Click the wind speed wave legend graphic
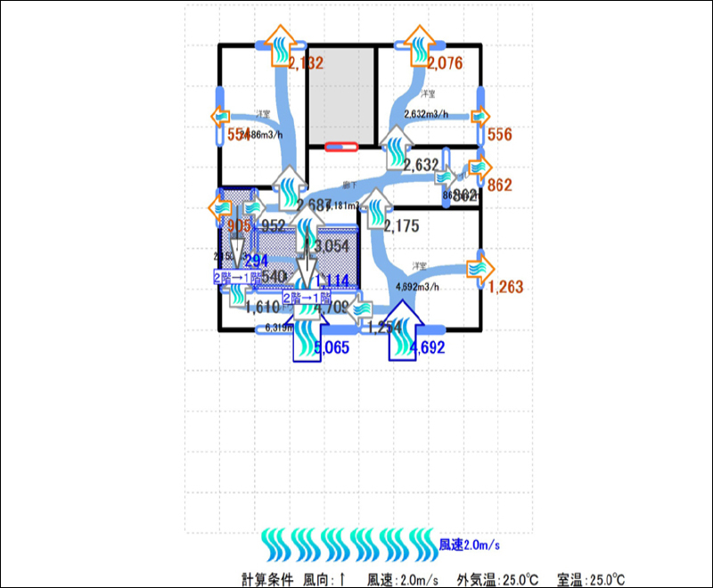This screenshot has width=713, height=588. coord(349,544)
